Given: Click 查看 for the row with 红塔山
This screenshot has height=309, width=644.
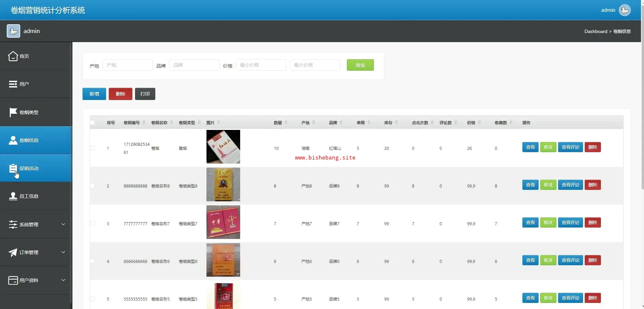Looking at the screenshot, I should (x=530, y=147).
